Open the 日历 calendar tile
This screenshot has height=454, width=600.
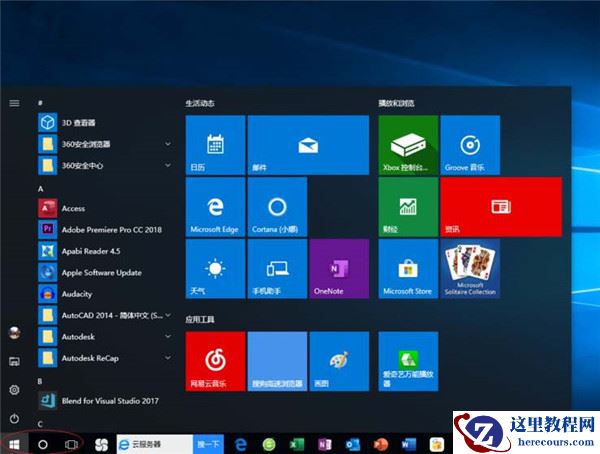(x=215, y=145)
